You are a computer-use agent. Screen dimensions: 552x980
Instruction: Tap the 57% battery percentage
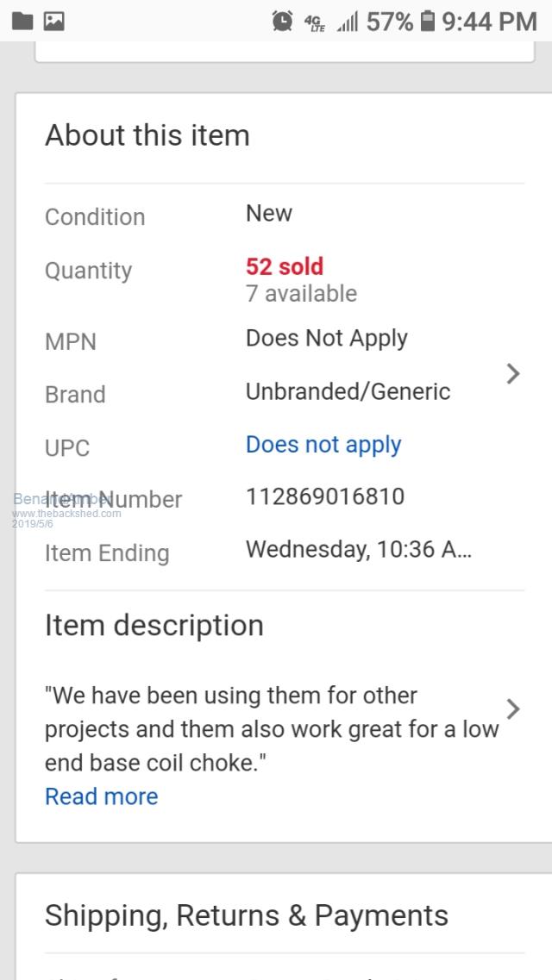pyautogui.click(x=390, y=22)
